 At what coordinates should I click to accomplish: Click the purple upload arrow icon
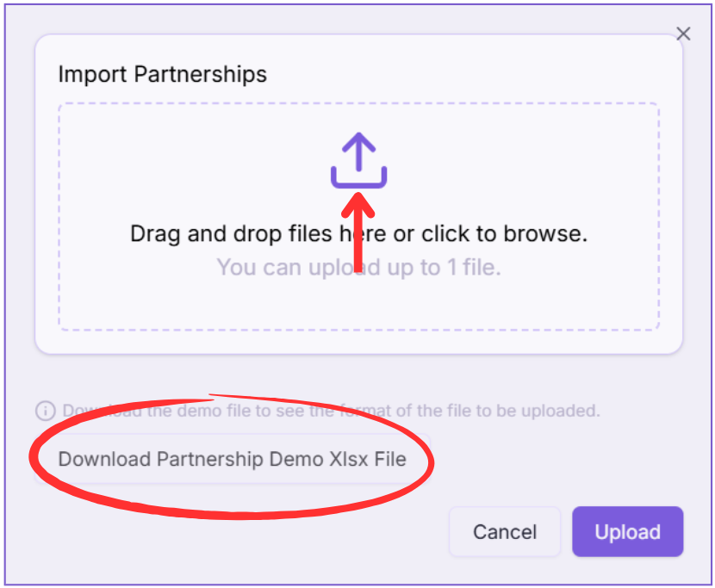pyautogui.click(x=359, y=160)
